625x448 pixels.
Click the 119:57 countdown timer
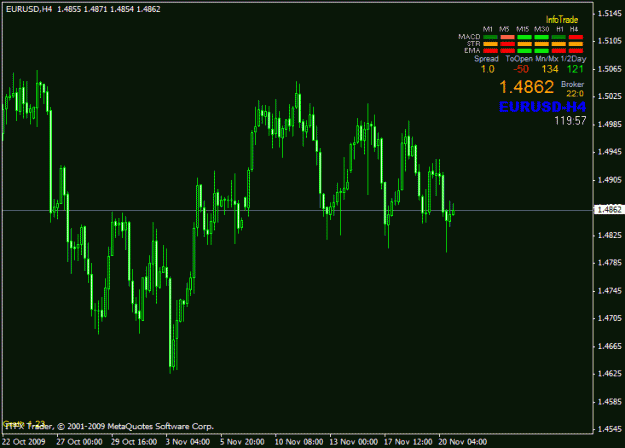point(570,121)
